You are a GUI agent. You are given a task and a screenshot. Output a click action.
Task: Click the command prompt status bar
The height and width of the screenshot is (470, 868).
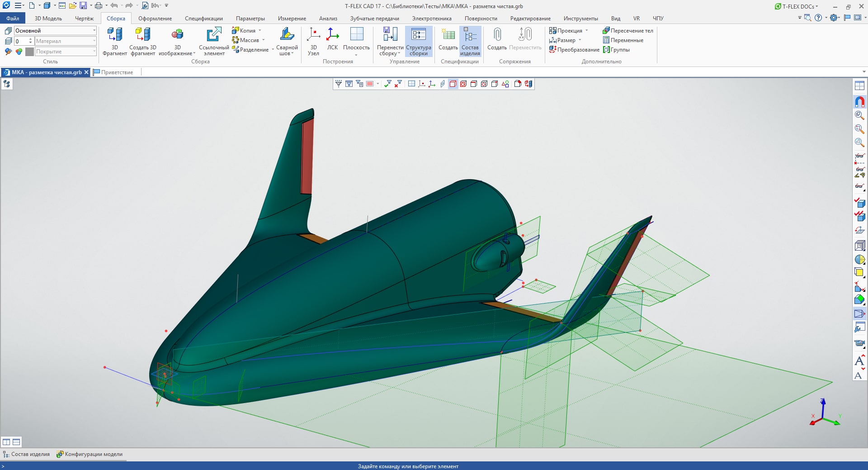tap(434, 466)
